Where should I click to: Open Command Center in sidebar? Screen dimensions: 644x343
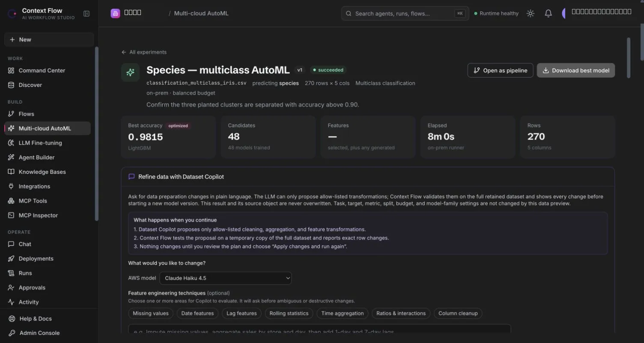coord(48,71)
